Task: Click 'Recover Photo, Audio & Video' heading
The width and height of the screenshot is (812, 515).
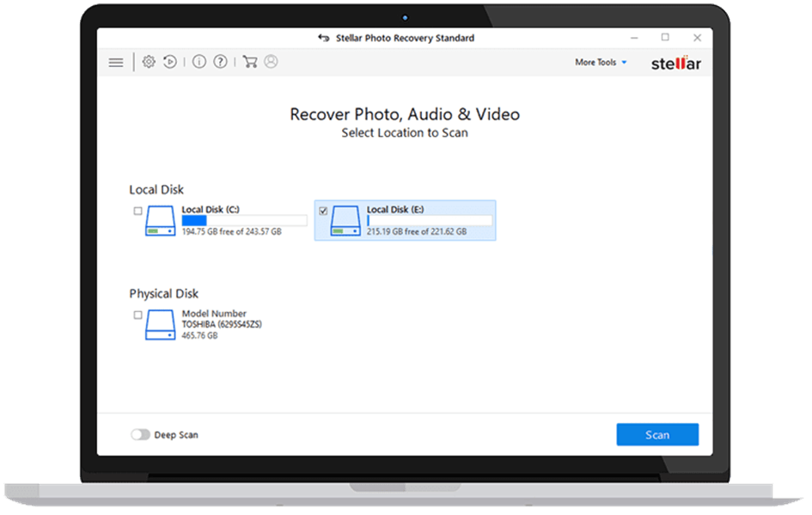Action: [405, 114]
